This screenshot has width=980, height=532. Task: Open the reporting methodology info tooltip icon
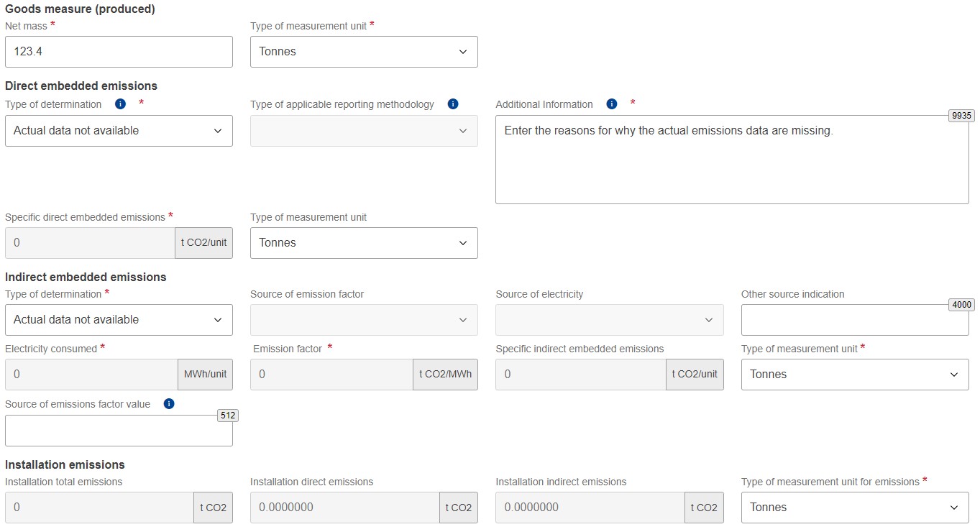(453, 104)
